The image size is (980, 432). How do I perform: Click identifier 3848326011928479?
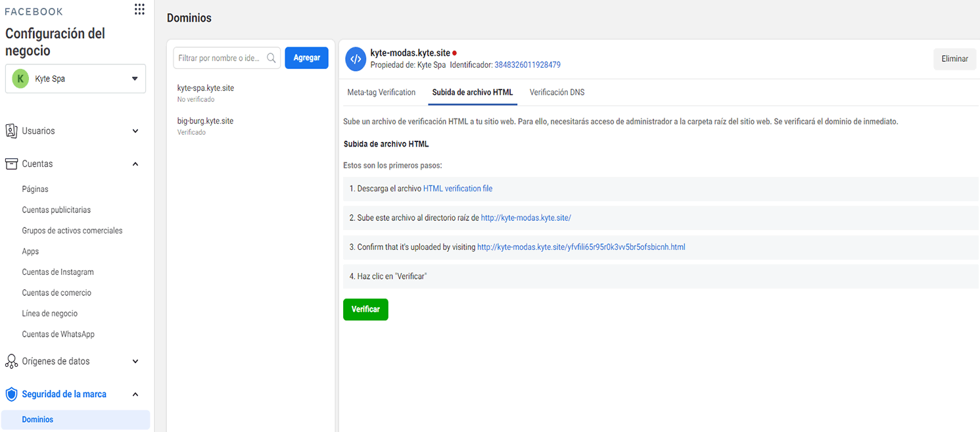[527, 65]
